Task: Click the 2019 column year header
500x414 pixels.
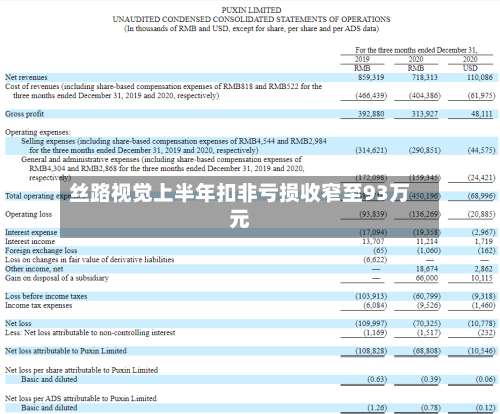Action: [x=362, y=59]
